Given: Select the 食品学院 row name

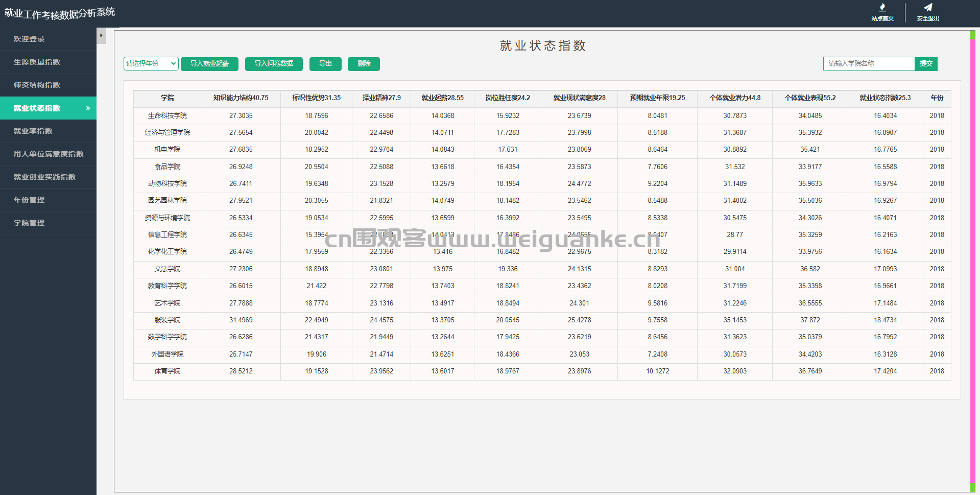Looking at the screenshot, I should coord(168,167).
